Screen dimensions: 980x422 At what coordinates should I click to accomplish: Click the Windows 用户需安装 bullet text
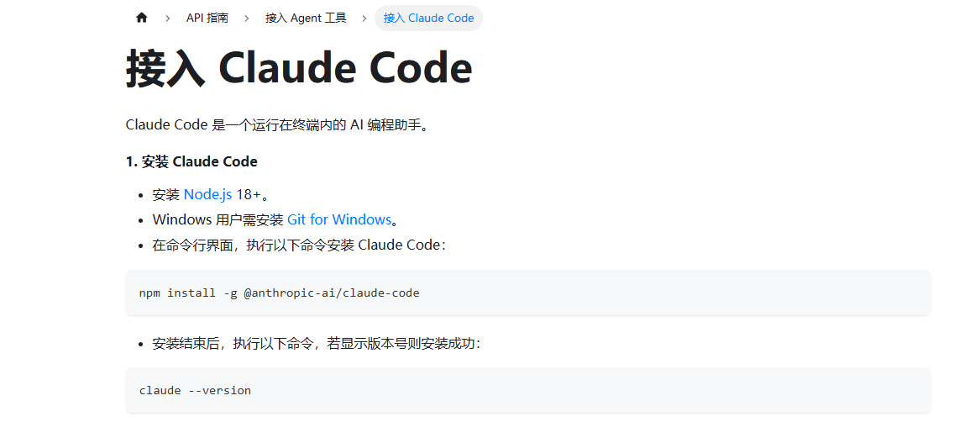(275, 219)
